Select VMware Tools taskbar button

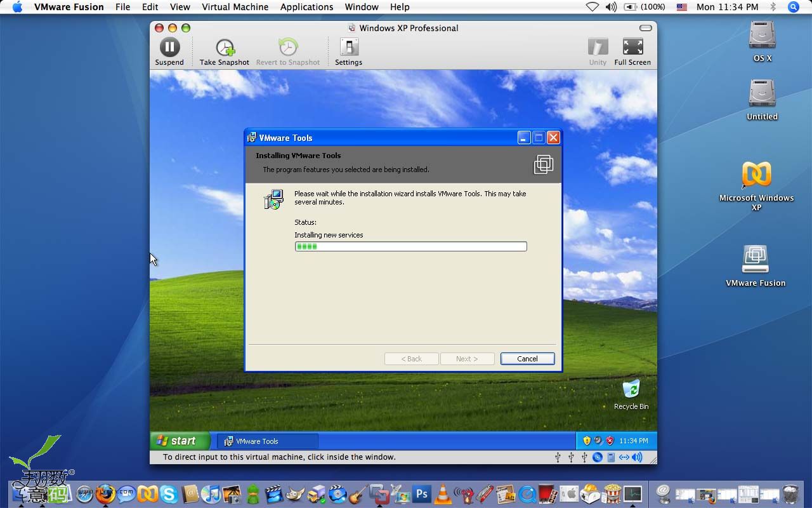267,441
